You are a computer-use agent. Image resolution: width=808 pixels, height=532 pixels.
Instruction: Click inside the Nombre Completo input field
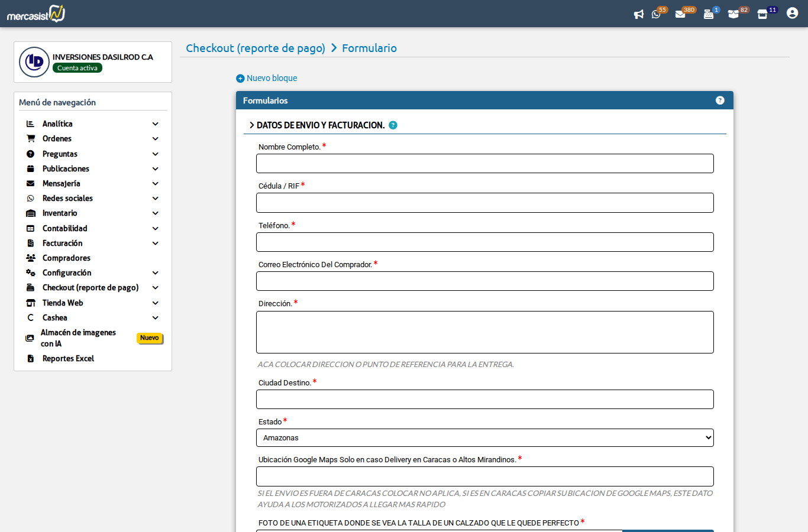(x=485, y=163)
